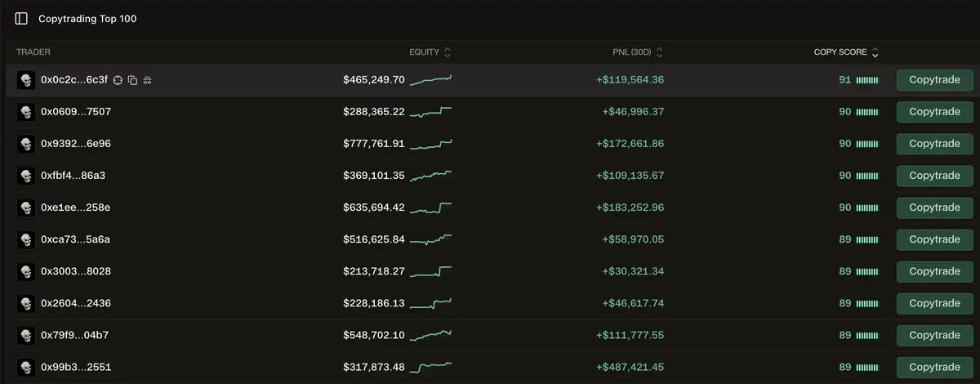Toggle the sidebar panel icon

point(21,18)
